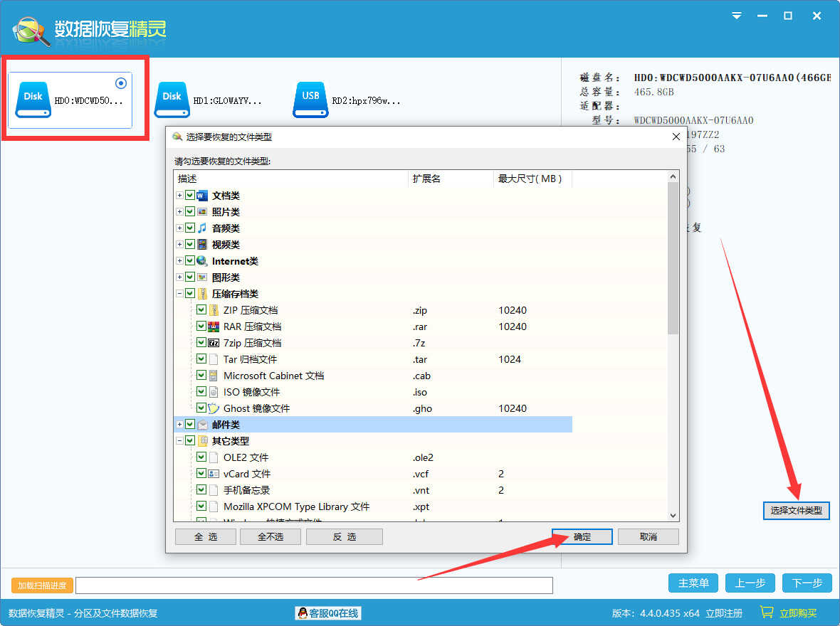The width and height of the screenshot is (840, 626).
Task: Click the 其它类型 folder icon
Action: pos(202,441)
